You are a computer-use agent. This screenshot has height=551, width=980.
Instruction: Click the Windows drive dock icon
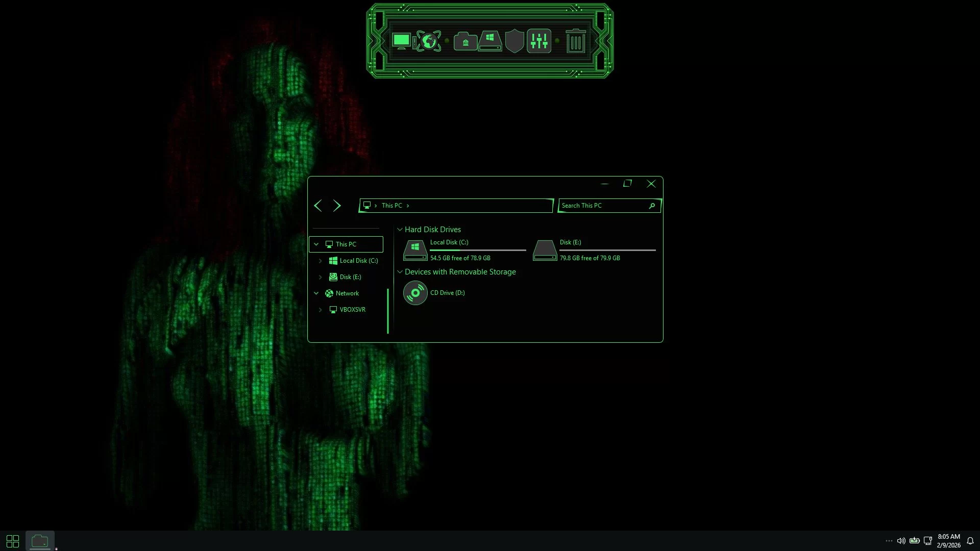pyautogui.click(x=490, y=41)
